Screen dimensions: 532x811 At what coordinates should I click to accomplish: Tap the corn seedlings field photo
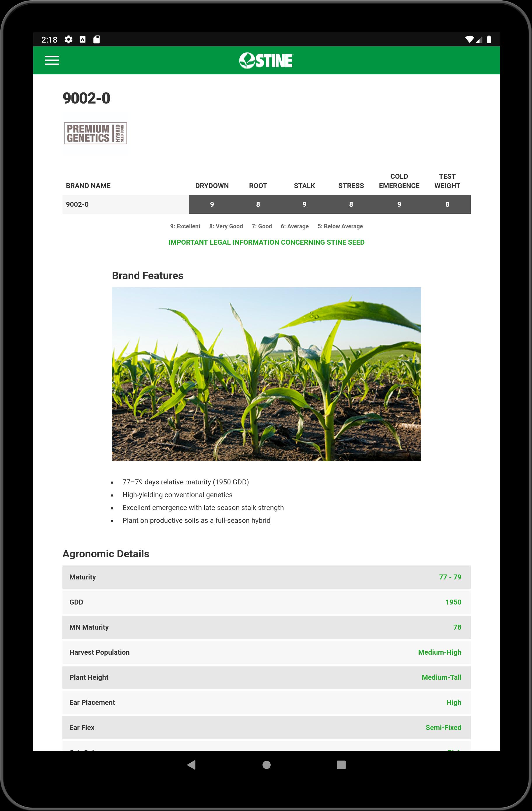(266, 374)
